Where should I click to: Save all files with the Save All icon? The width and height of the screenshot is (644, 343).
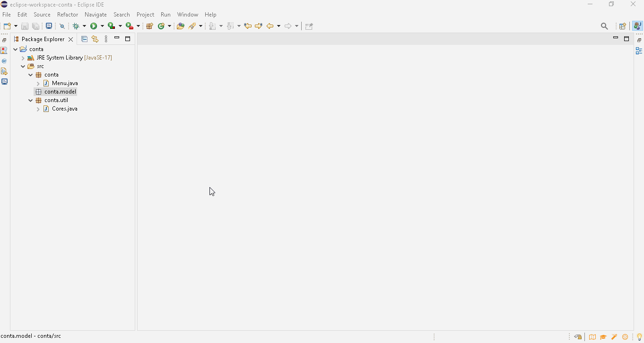[x=36, y=26]
